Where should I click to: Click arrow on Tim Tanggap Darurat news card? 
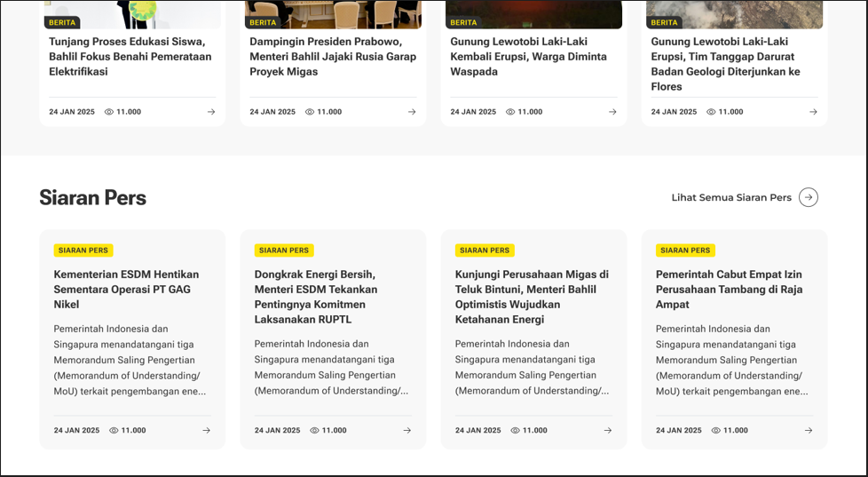pos(813,112)
